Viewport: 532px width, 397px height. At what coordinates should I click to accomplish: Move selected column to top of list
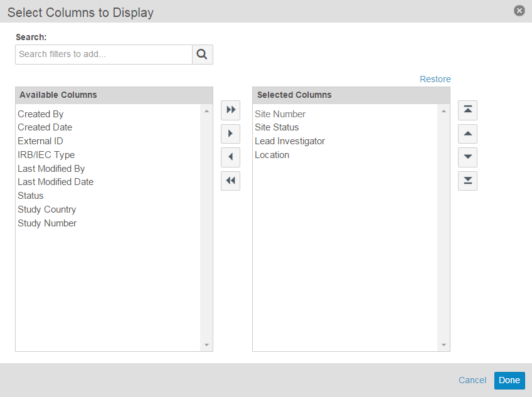pyautogui.click(x=467, y=110)
